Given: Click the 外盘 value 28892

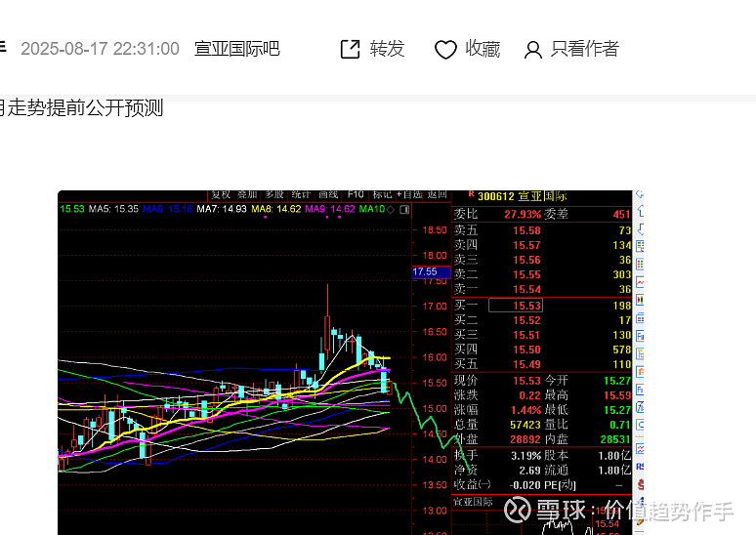Looking at the screenshot, I should click(x=525, y=439).
